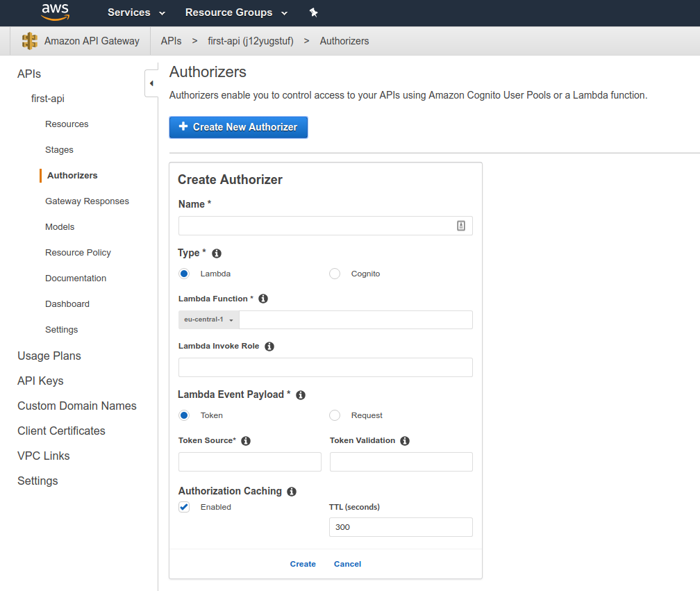Image resolution: width=700 pixels, height=591 pixels.
Task: Open APIs in the left navigation
Action: point(29,74)
